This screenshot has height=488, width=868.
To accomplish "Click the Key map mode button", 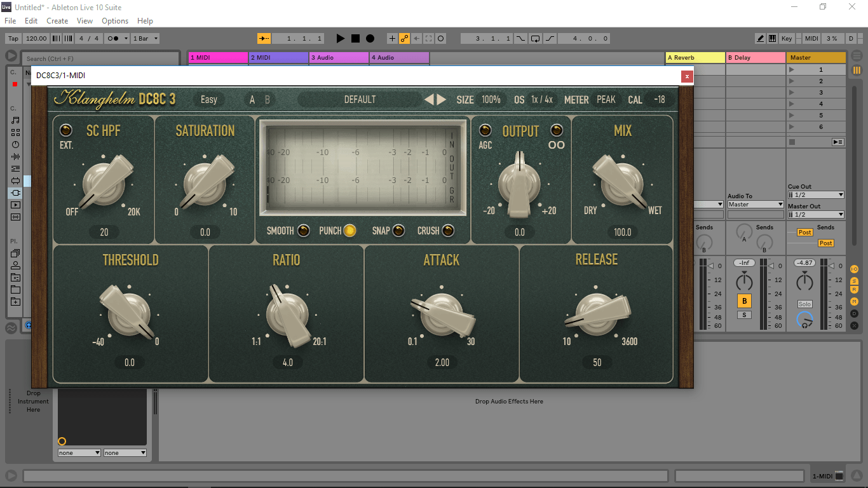I will (x=787, y=39).
